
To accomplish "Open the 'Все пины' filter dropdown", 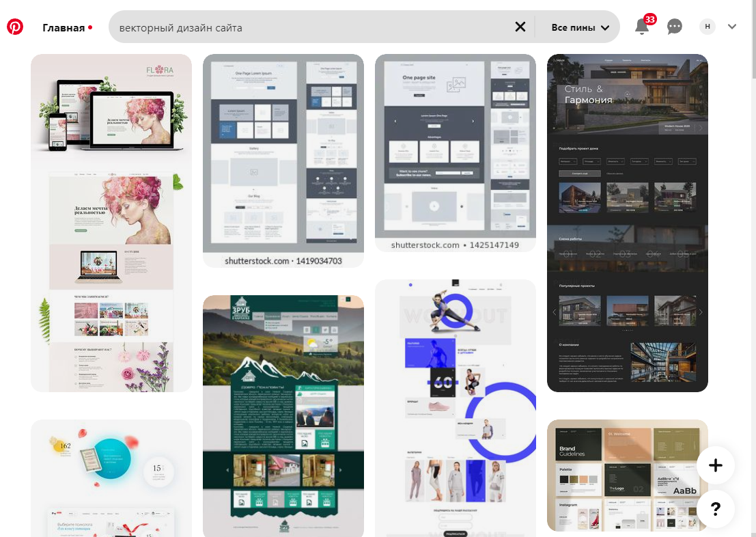I will 580,27.
